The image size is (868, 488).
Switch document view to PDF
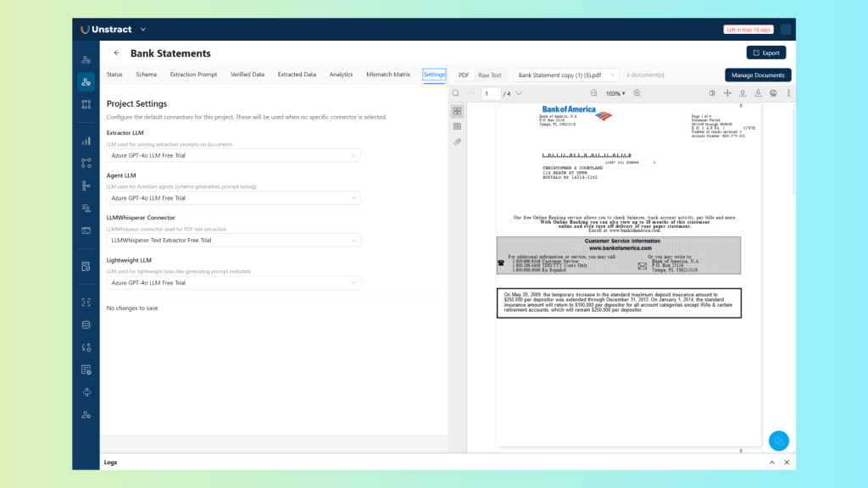coord(464,75)
